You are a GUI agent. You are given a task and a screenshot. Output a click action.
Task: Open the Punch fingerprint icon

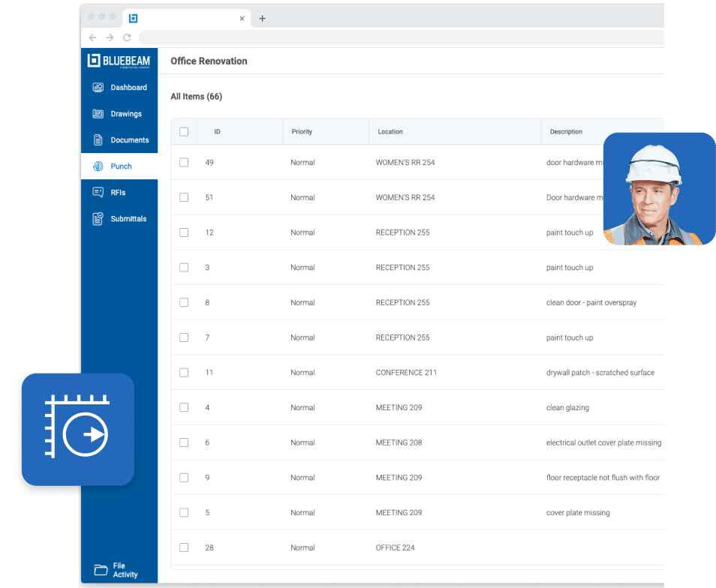[x=98, y=166]
